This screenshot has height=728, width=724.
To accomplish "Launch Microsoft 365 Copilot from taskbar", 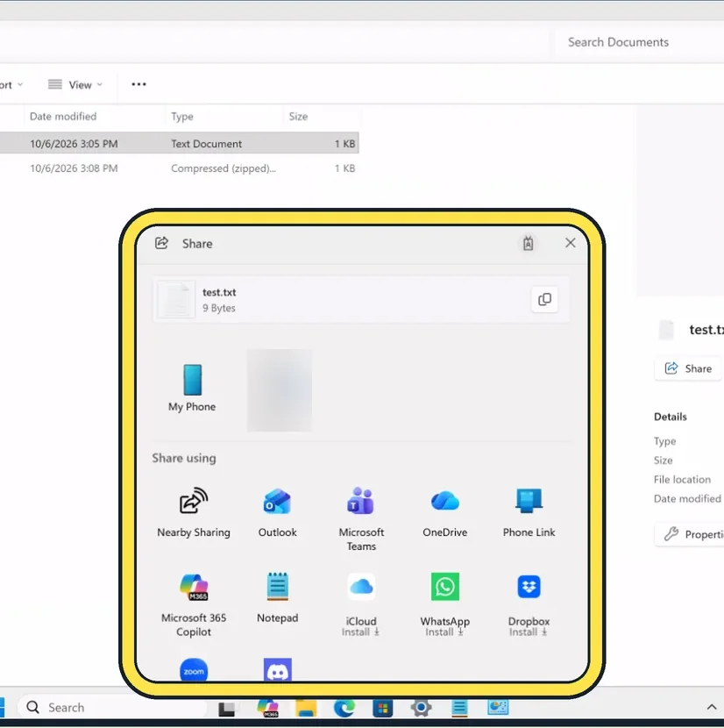I will [x=267, y=708].
